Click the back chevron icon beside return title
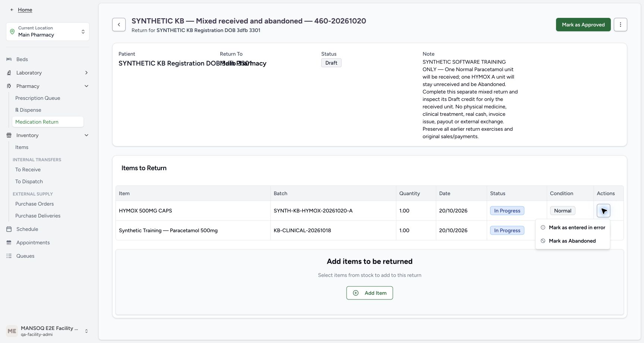644x343 pixels. click(119, 25)
